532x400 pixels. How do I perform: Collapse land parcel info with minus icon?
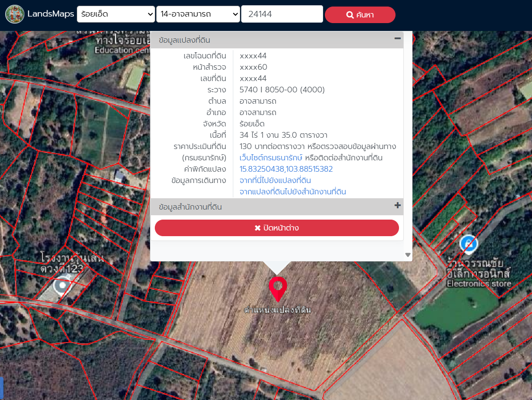[397, 39]
